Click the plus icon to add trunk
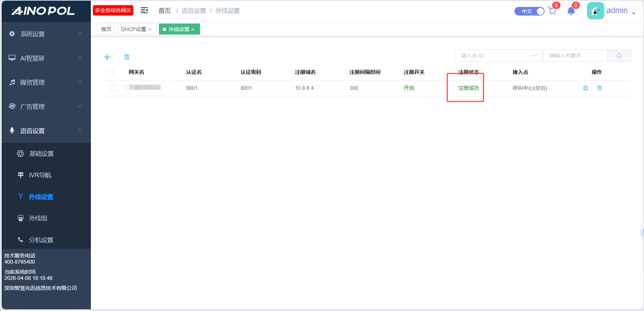This screenshot has width=644, height=311. (107, 57)
